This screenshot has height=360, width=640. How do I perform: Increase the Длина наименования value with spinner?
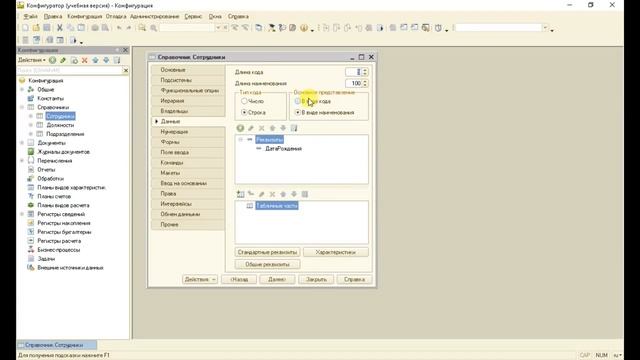[365, 81]
